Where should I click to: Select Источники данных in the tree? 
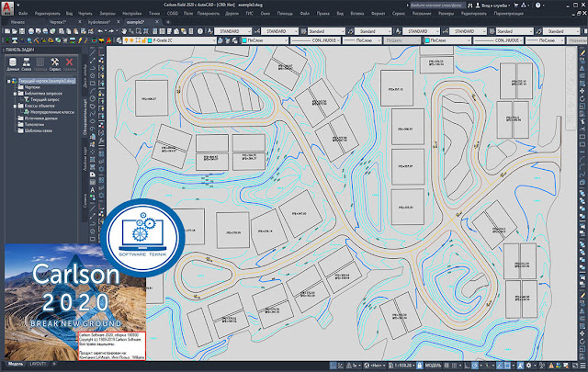point(41,118)
